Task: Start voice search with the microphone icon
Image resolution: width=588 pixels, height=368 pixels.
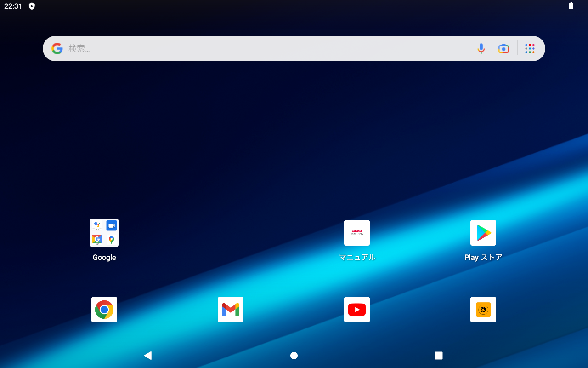Action: pyautogui.click(x=481, y=48)
